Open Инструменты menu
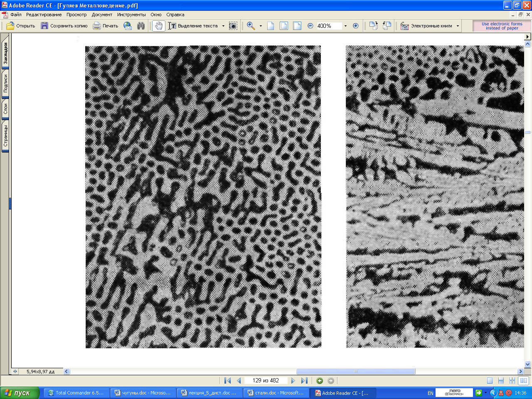This screenshot has width=532, height=399. pyautogui.click(x=131, y=15)
